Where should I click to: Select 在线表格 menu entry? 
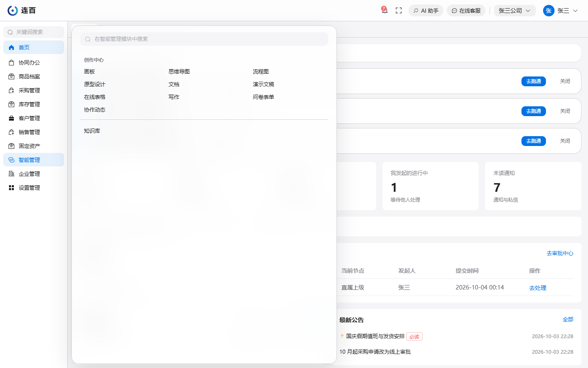(x=95, y=97)
